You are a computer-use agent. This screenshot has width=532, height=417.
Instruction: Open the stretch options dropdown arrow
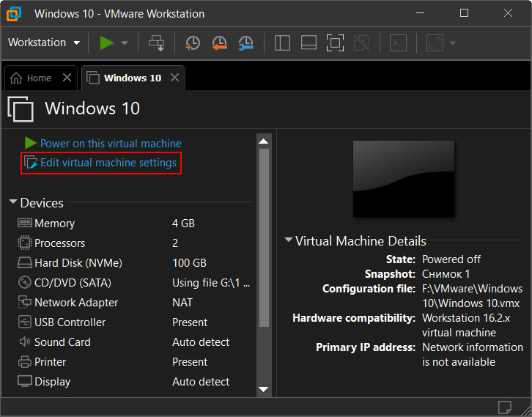pyautogui.click(x=453, y=43)
